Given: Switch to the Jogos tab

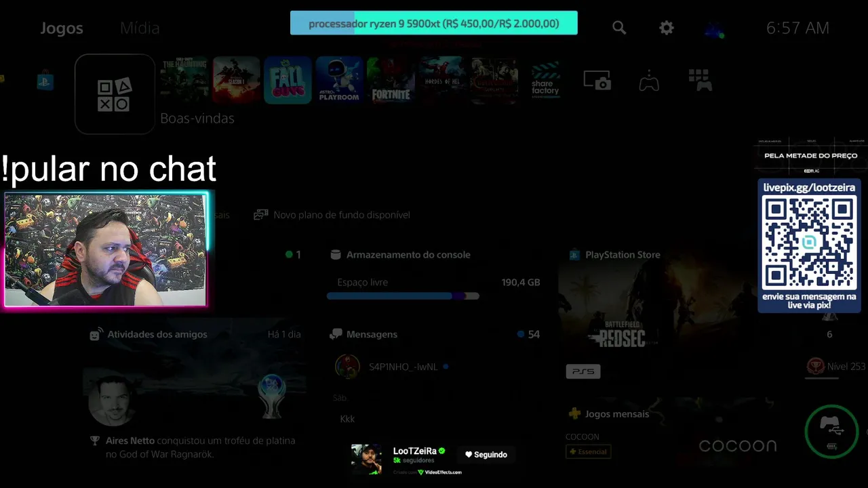Looking at the screenshot, I should pyautogui.click(x=62, y=28).
